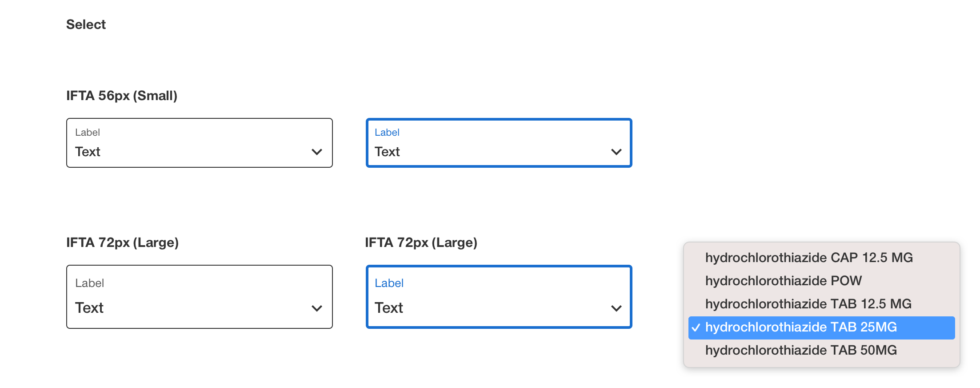Click chevron arrow in blue-focused large select
Viewport: 980px width, 388px height.
coord(616,308)
